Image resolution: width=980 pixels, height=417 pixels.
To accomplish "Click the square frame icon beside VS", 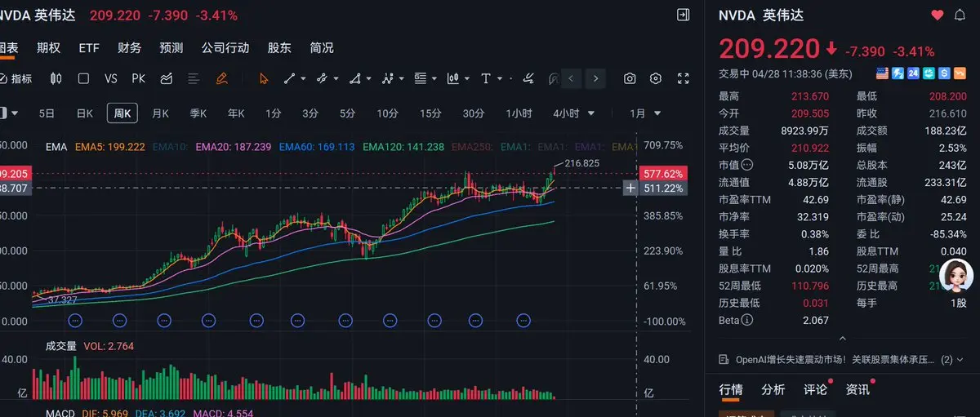I will [83, 78].
